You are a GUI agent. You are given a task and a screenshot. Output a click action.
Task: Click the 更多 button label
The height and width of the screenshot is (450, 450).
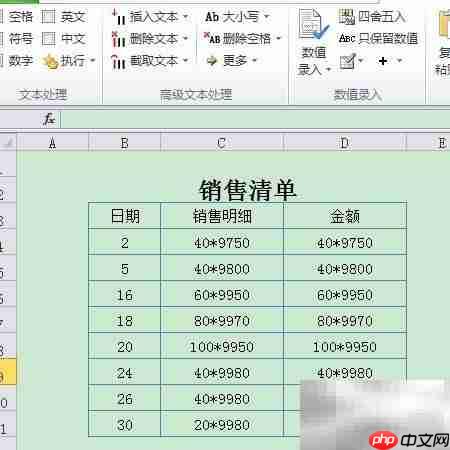coord(235,61)
